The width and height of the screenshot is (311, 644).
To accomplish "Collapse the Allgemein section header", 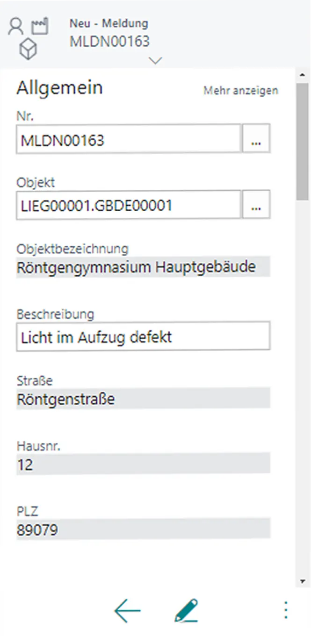I will coord(59,87).
